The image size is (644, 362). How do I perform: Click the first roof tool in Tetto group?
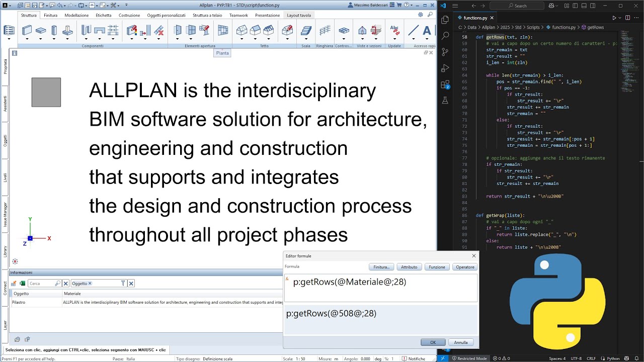242,30
